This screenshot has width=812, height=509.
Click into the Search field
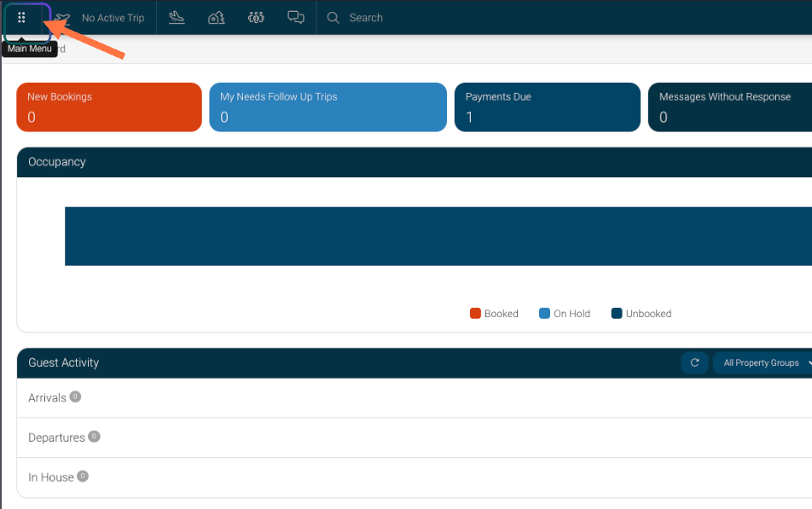point(366,18)
